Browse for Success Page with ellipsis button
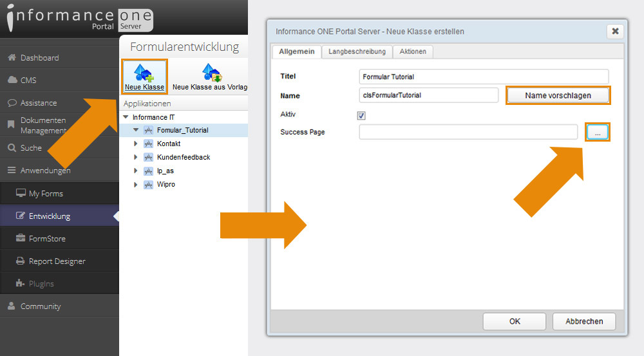This screenshot has height=356, width=644. 598,132
